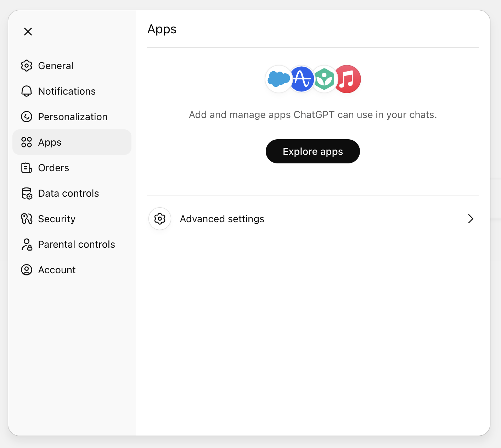
Task: Open the Apple Music app icon
Action: point(348,79)
